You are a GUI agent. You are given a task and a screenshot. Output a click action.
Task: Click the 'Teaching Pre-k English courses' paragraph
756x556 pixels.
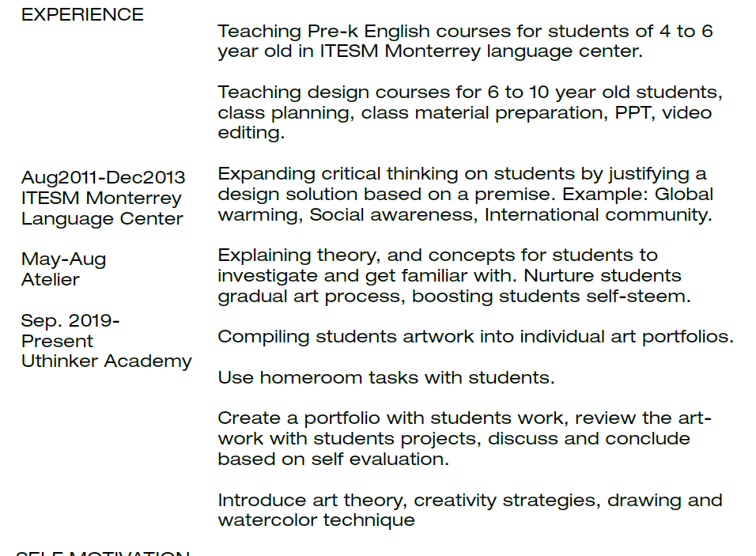[465, 41]
